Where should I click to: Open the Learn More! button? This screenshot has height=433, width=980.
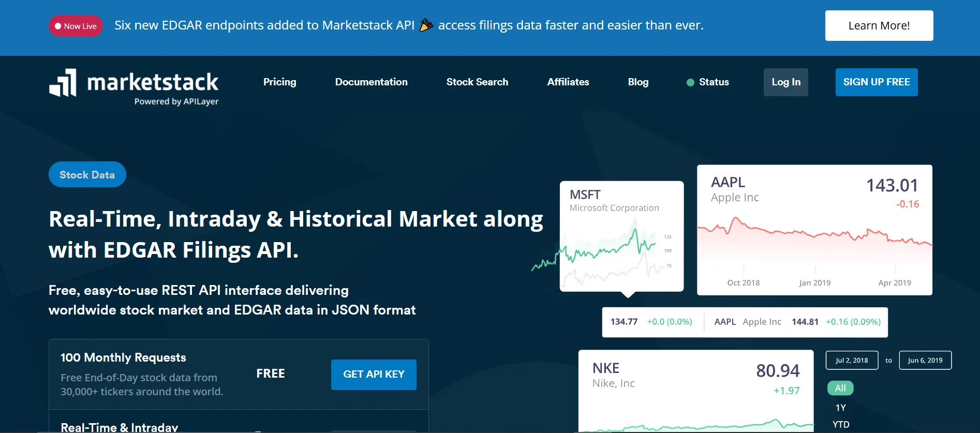(879, 25)
